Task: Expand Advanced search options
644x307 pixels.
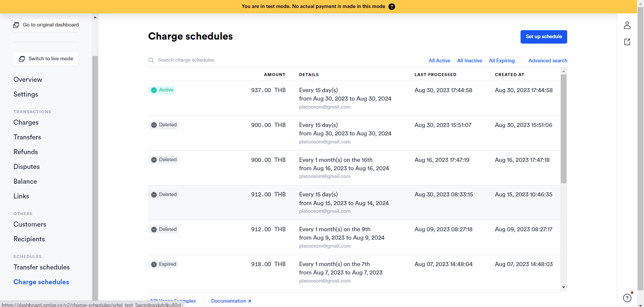Action: point(547,61)
